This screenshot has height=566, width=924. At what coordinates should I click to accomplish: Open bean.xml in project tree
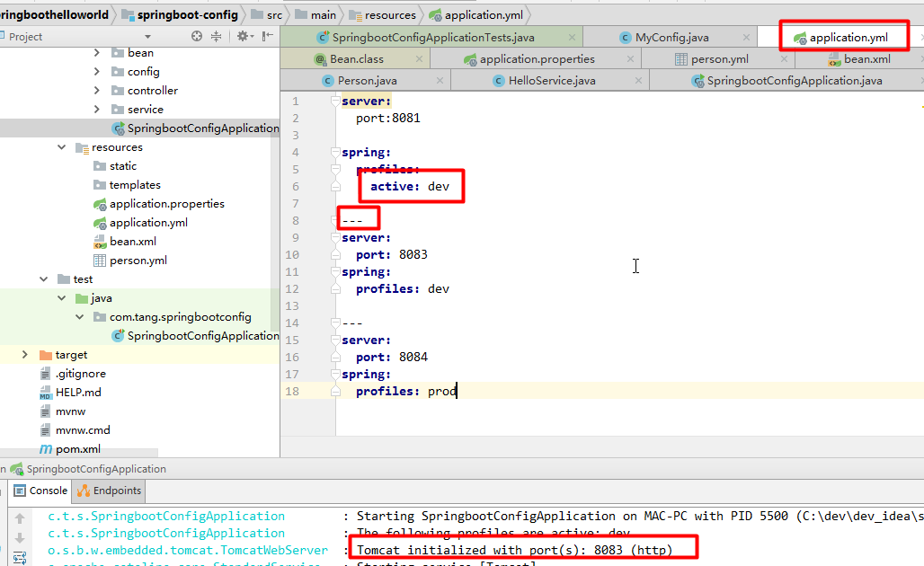(125, 242)
